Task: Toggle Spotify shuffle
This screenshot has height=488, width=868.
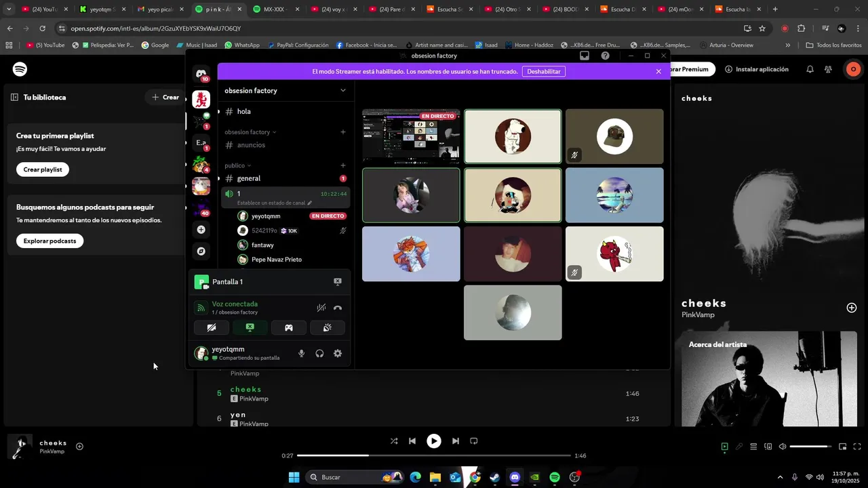Action: (394, 441)
